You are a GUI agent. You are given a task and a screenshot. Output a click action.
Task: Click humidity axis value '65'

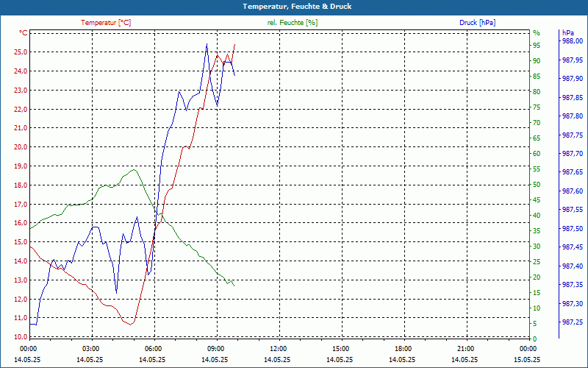[537, 138]
